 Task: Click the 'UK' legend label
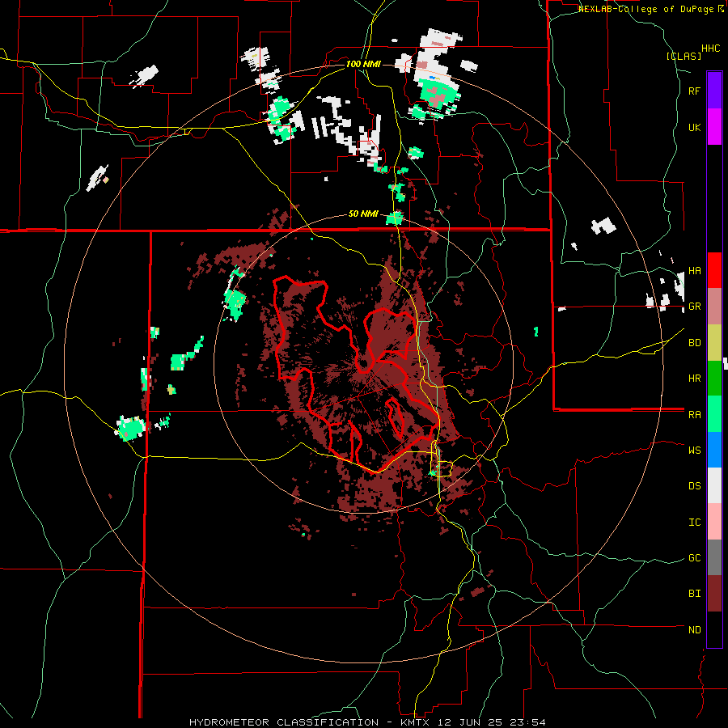(694, 128)
